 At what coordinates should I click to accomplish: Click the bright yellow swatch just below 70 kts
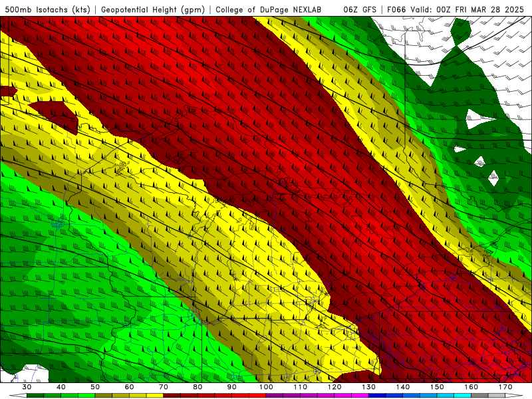click(155, 396)
